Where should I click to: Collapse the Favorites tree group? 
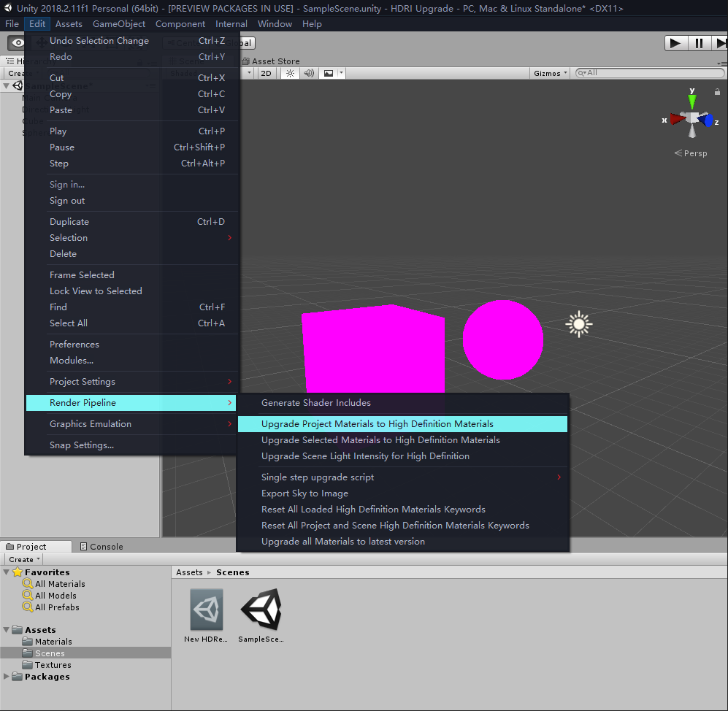point(6,572)
